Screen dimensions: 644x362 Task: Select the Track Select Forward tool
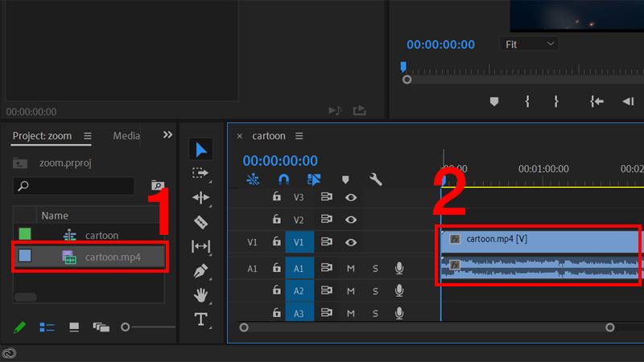[200, 173]
